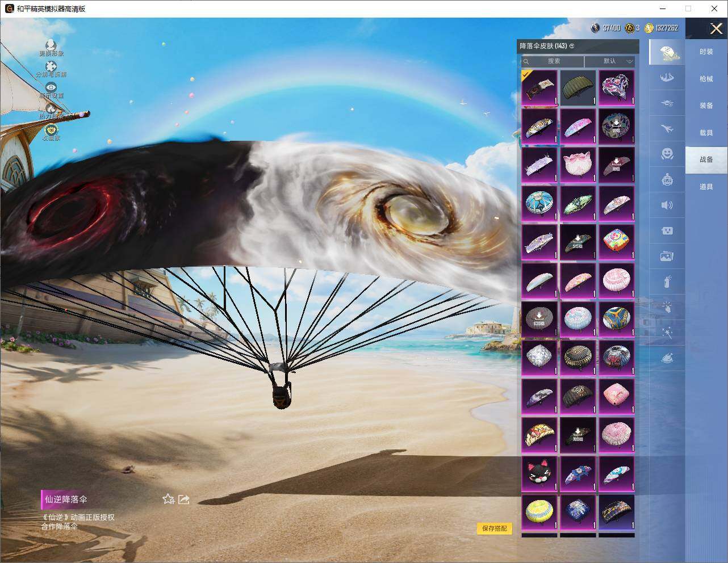Select the robot companion category icon
728x563 pixels.
pos(667,179)
